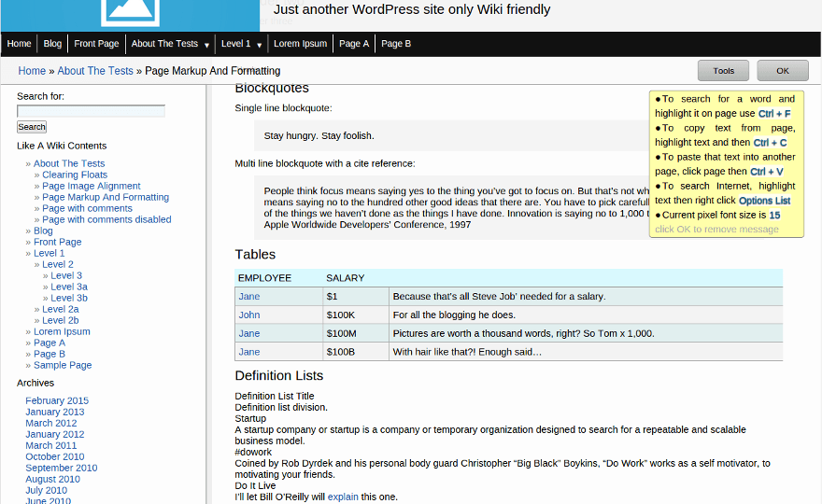Open March 2011 archive

(x=50, y=445)
